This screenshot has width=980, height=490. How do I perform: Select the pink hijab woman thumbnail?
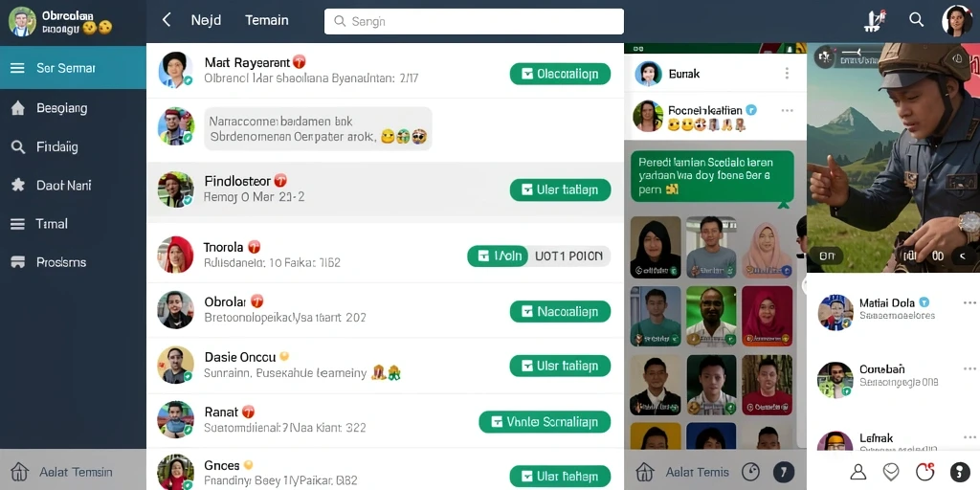[x=767, y=248]
